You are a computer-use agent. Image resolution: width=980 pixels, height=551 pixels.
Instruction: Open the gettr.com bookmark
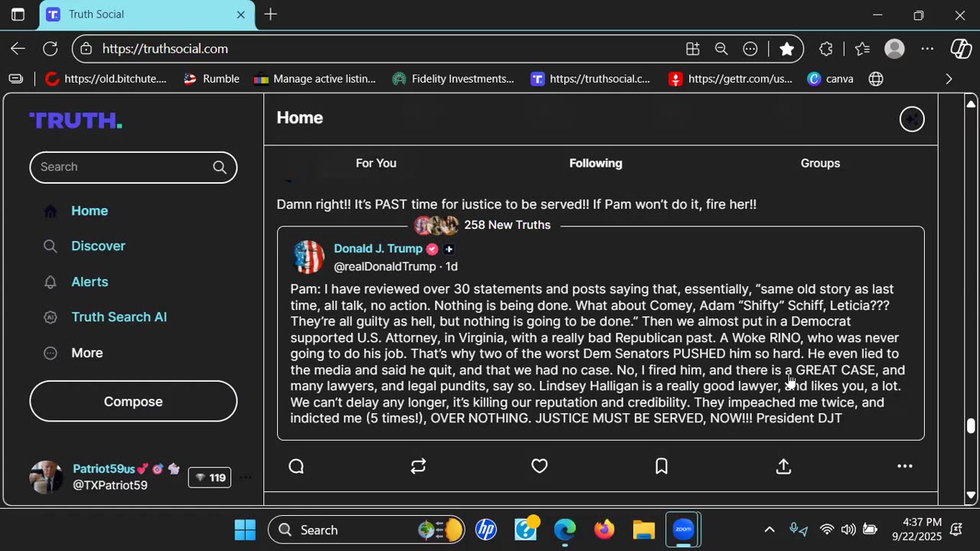[731, 79]
